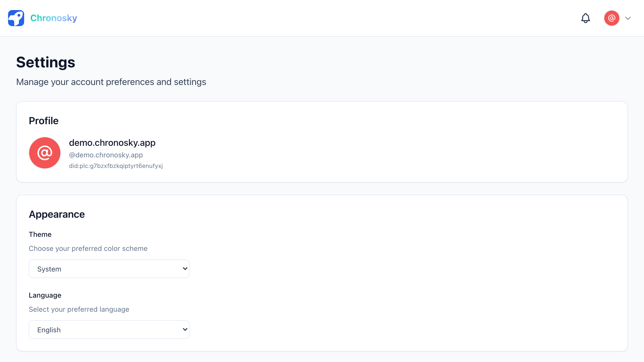Click the Settings page heading
The image size is (644, 362).
click(x=46, y=62)
